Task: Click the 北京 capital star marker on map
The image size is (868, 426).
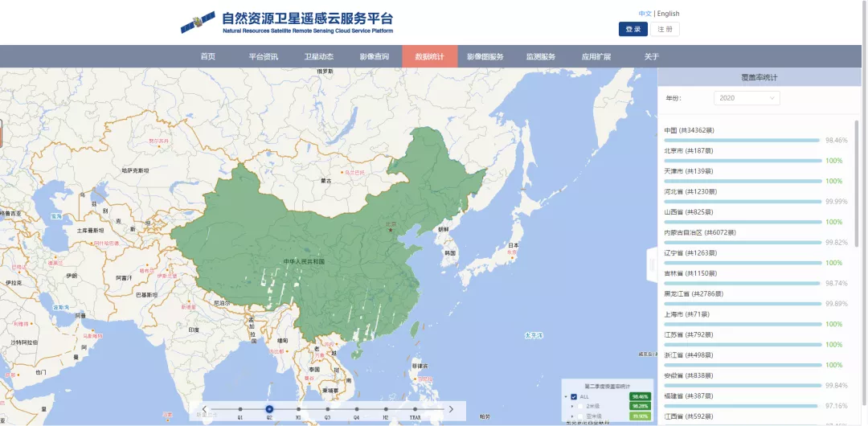Action: 391,229
